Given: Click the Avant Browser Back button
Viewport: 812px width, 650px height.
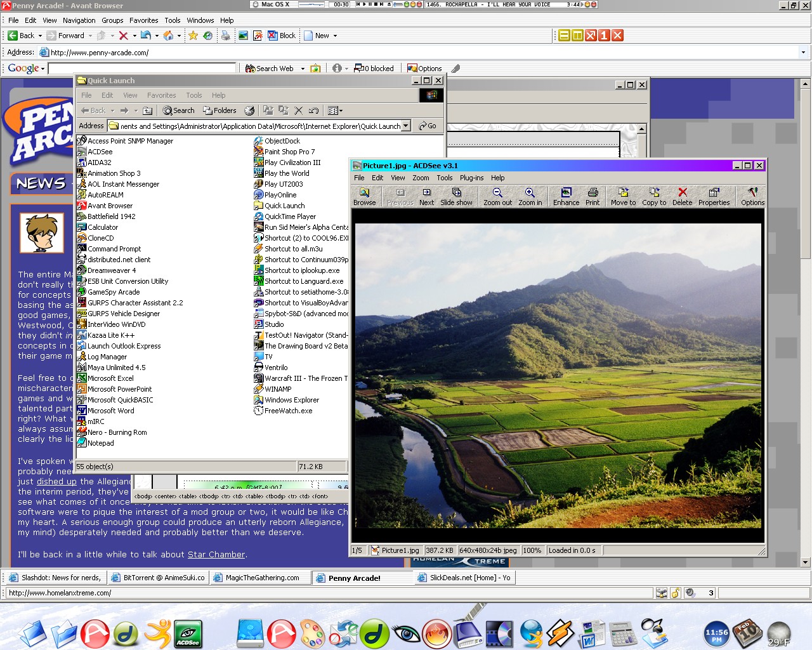Looking at the screenshot, I should (22, 36).
